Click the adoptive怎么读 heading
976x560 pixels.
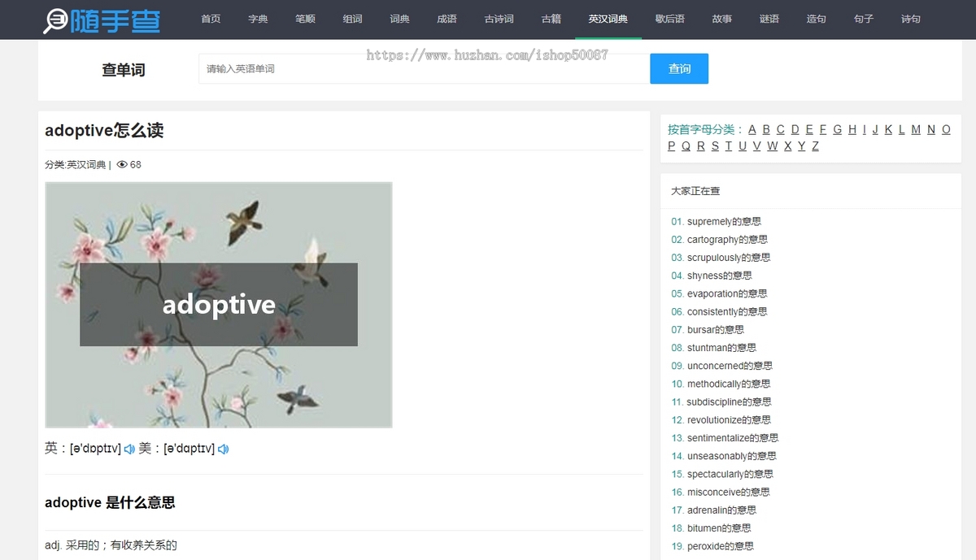[104, 131]
